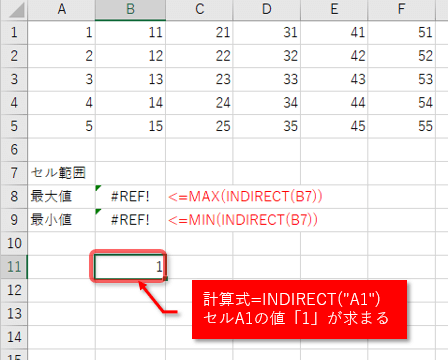Image resolution: width=448 pixels, height=360 pixels.
Task: Click the <=MAX(INDIRECT(B7)) text
Action: tap(245, 196)
